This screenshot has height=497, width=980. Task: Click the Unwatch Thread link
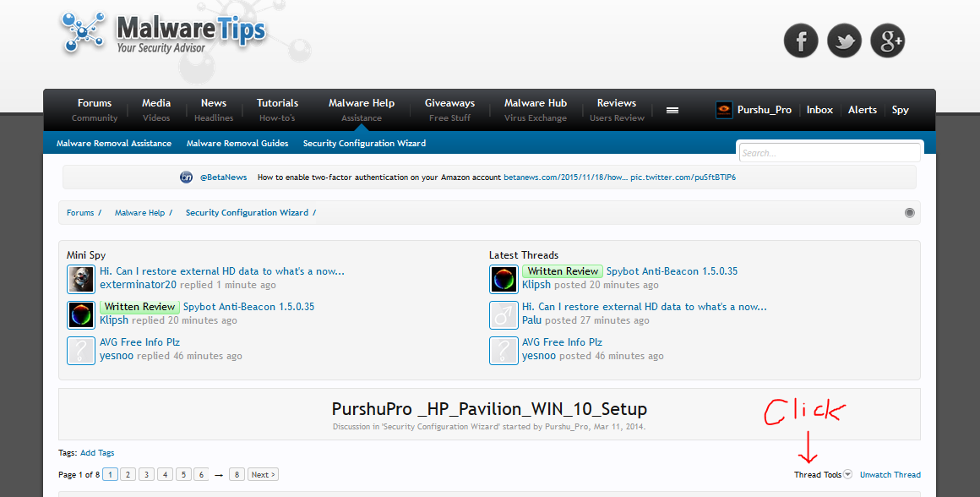[890, 474]
